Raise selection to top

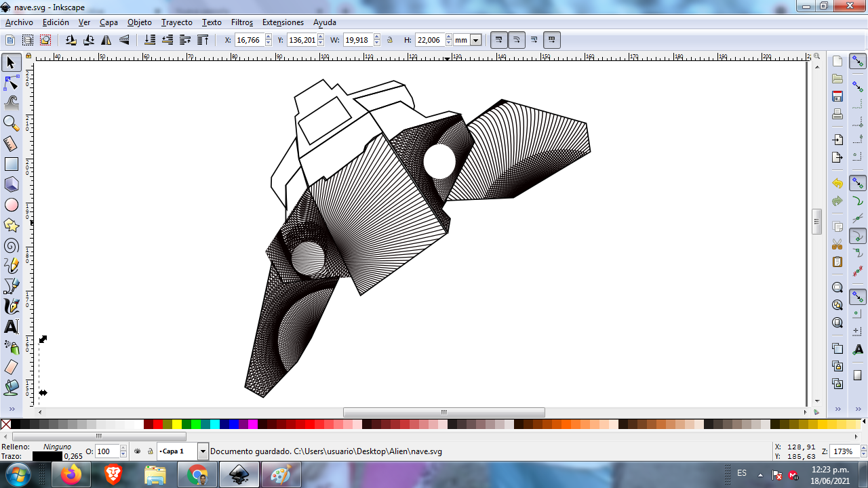(203, 40)
